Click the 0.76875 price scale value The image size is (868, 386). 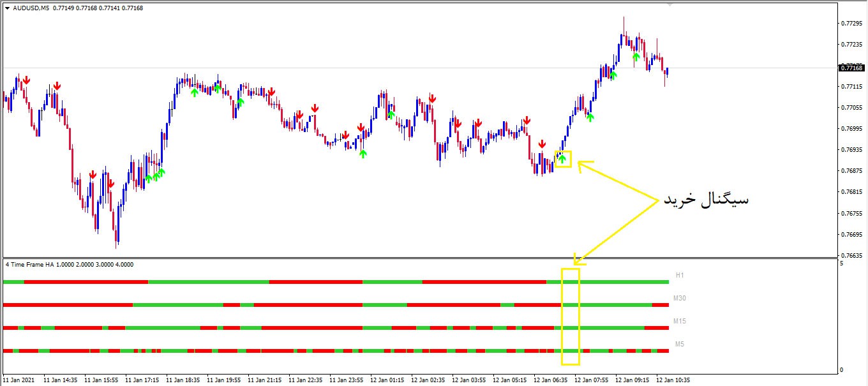pyautogui.click(x=853, y=171)
